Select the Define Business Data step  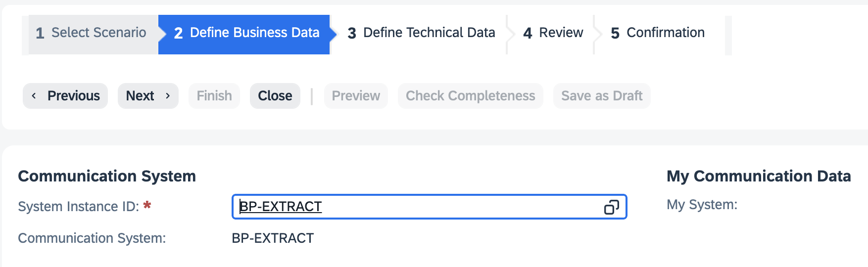click(x=246, y=33)
